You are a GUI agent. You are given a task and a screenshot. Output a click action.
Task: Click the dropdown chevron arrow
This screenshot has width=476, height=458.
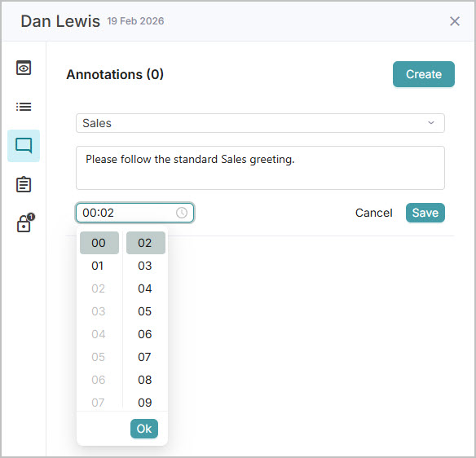coord(431,123)
